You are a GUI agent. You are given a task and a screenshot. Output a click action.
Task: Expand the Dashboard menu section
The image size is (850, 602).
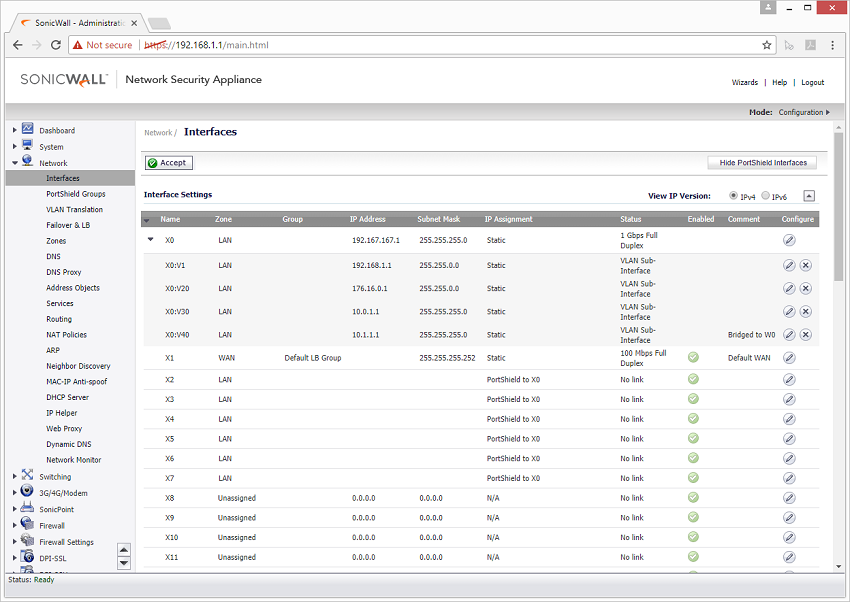[x=15, y=131]
